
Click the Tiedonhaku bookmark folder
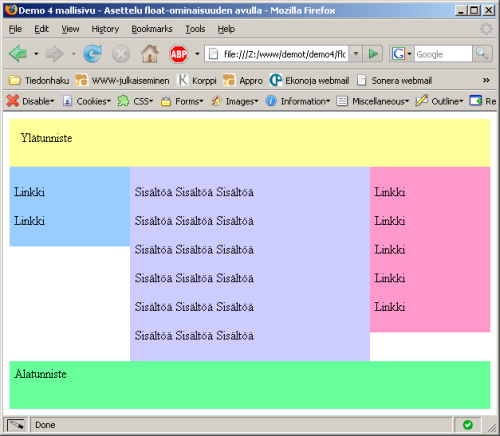coord(39,80)
